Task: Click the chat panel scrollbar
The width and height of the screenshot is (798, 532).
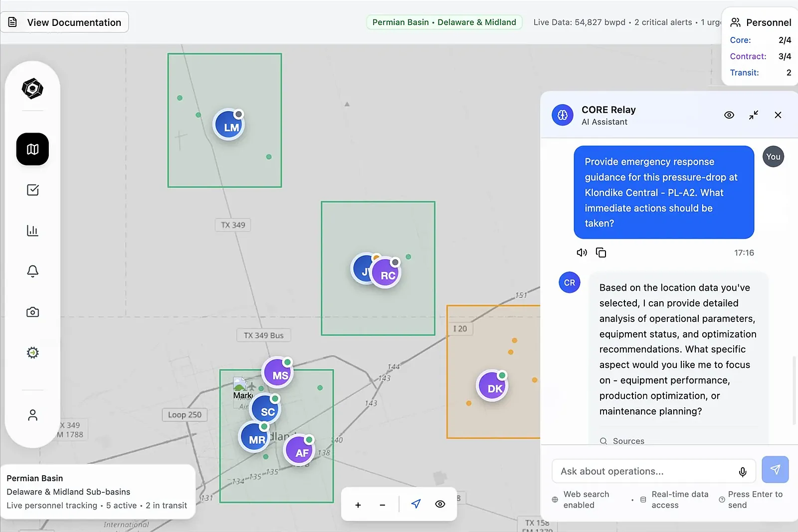Action: (x=795, y=390)
